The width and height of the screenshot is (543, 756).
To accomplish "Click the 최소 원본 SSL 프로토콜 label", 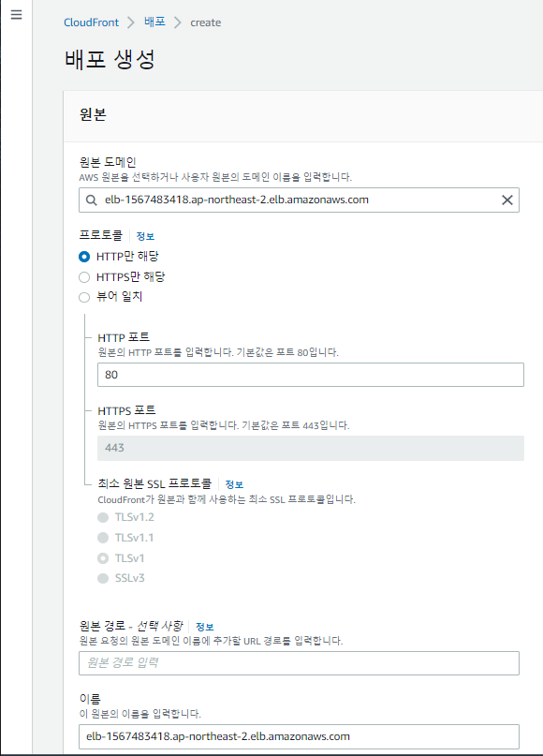I will (154, 483).
